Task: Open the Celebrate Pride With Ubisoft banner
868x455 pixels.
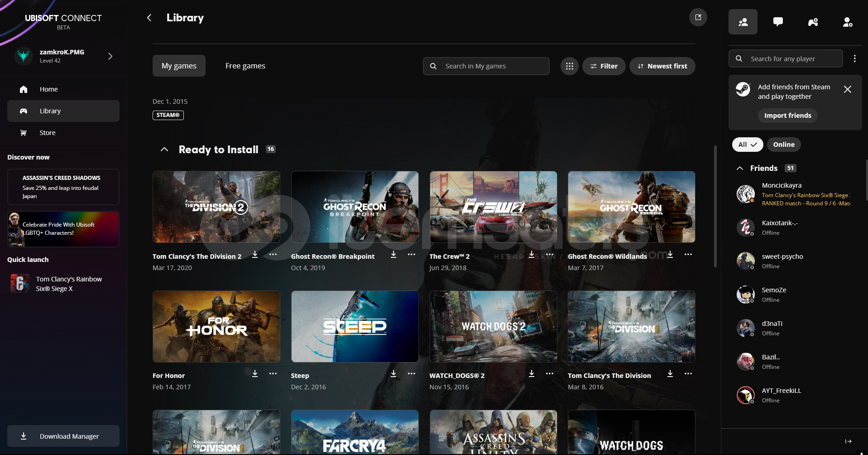Action: pyautogui.click(x=63, y=229)
